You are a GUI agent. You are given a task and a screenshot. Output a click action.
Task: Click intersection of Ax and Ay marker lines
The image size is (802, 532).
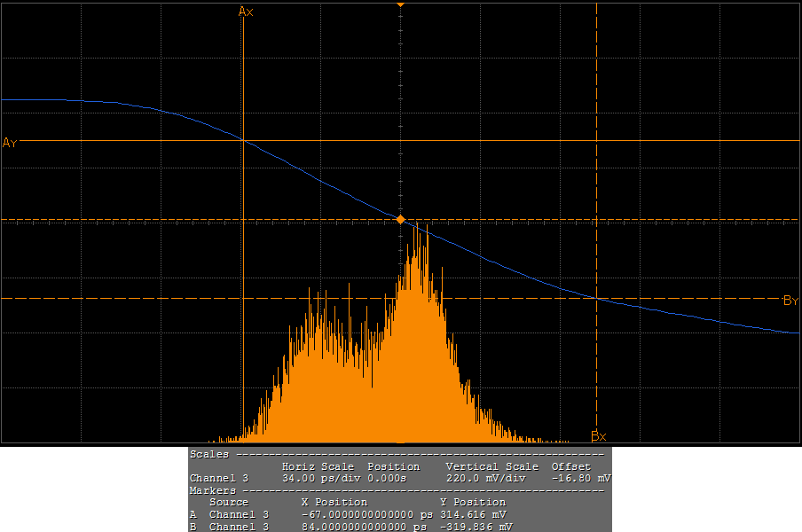pyautogui.click(x=243, y=140)
